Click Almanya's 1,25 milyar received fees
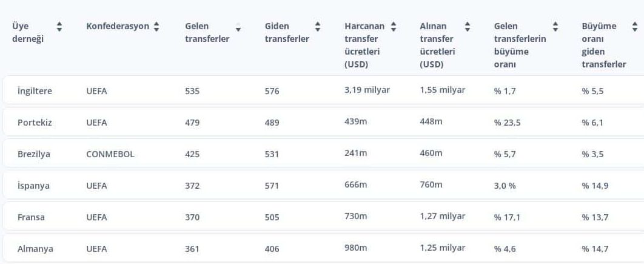This screenshot has width=644, height=264. click(442, 248)
